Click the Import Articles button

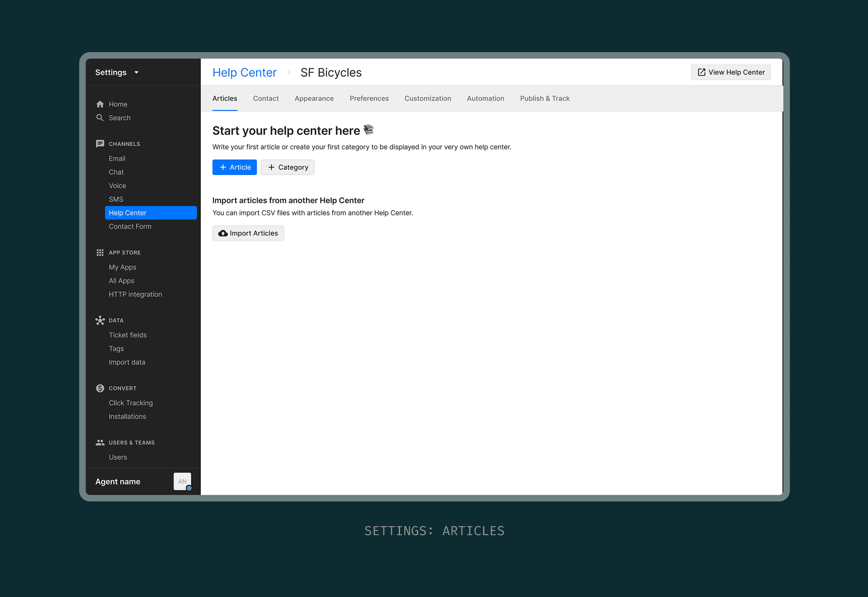248,233
